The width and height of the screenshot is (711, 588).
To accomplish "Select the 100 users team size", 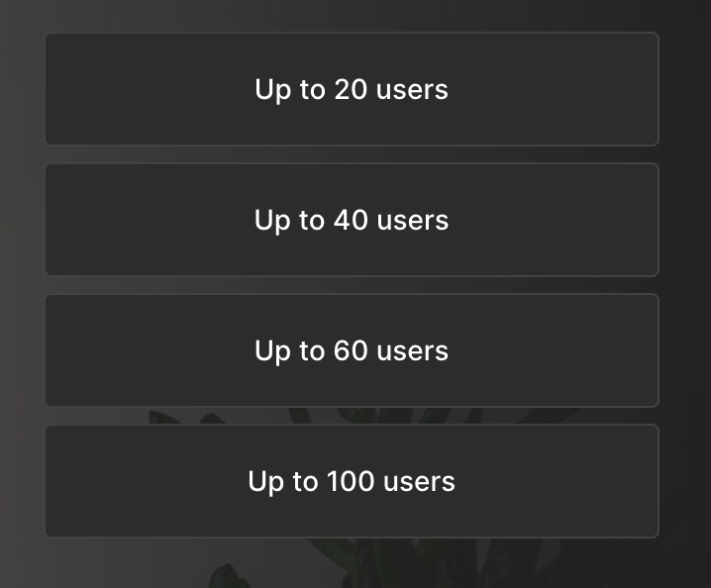I will (352, 481).
